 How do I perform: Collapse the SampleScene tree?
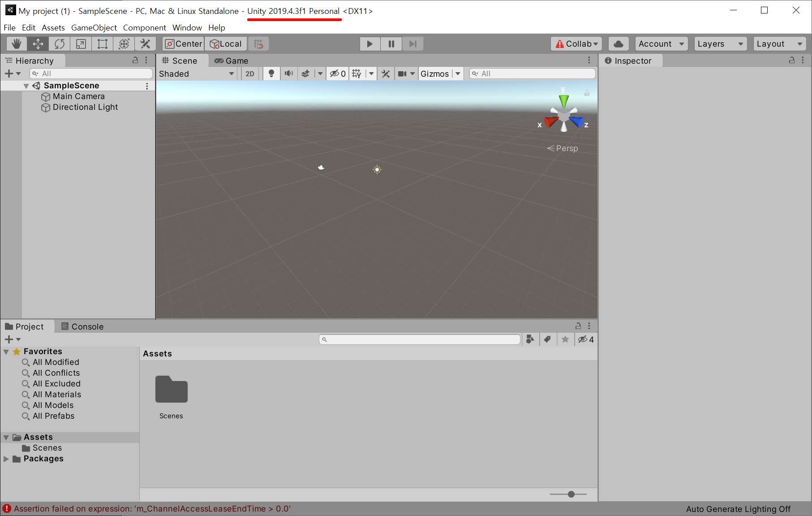(x=26, y=86)
